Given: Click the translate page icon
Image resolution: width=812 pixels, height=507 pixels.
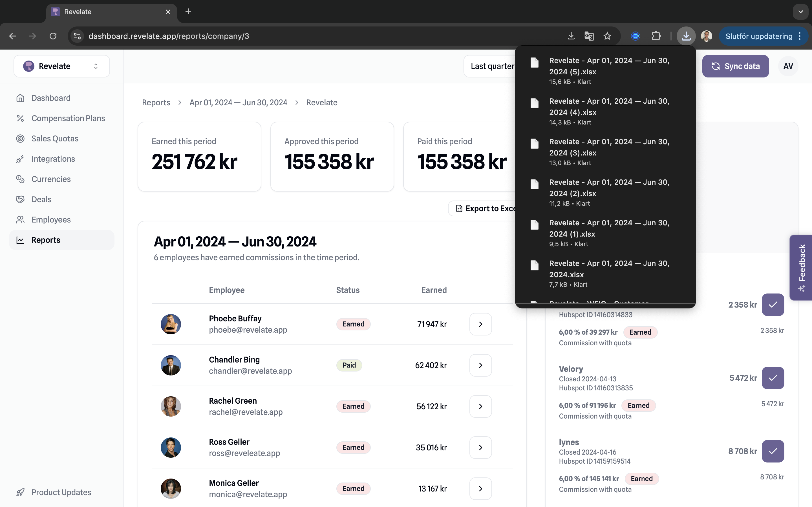Looking at the screenshot, I should coord(589,36).
